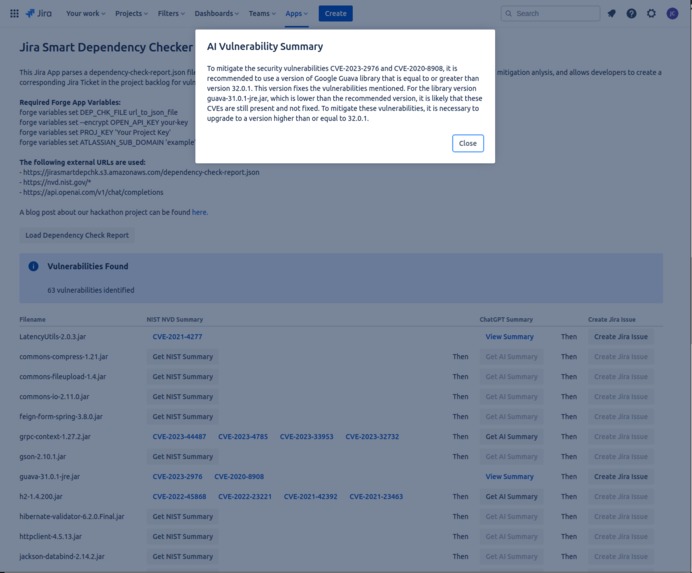Viewport: 692px width, 573px height.
Task: Get NIST Summary for jackson-databind-2.14.2.jar
Action: coord(183,557)
